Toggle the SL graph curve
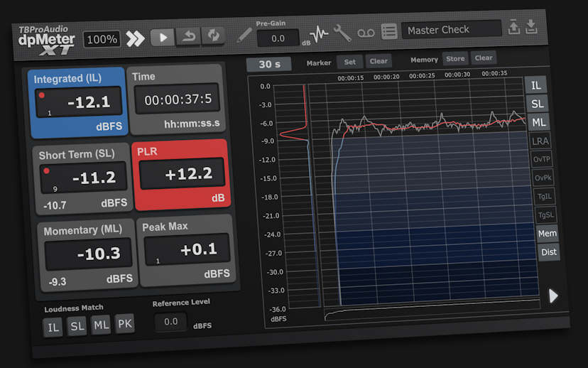Screen dimensions: 588x368 pyautogui.click(x=538, y=104)
